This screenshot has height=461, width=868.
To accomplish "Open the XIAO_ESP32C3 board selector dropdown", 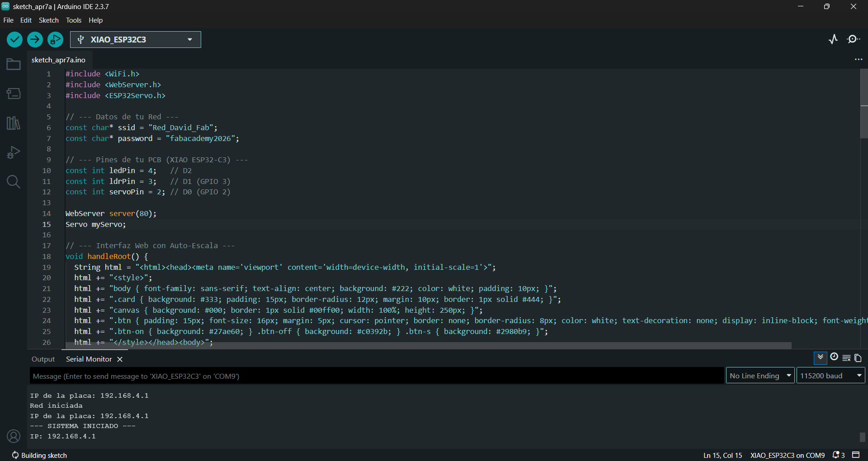I will click(x=136, y=40).
